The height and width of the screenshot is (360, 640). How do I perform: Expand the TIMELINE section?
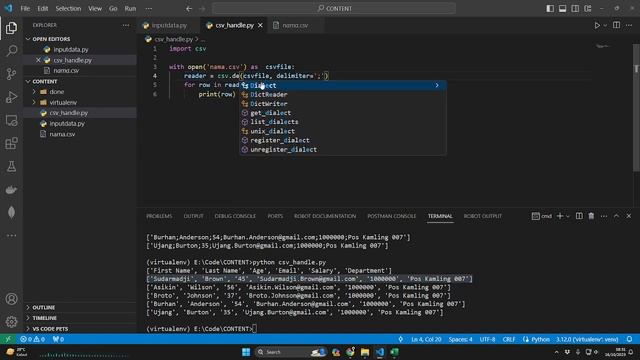[44, 318]
